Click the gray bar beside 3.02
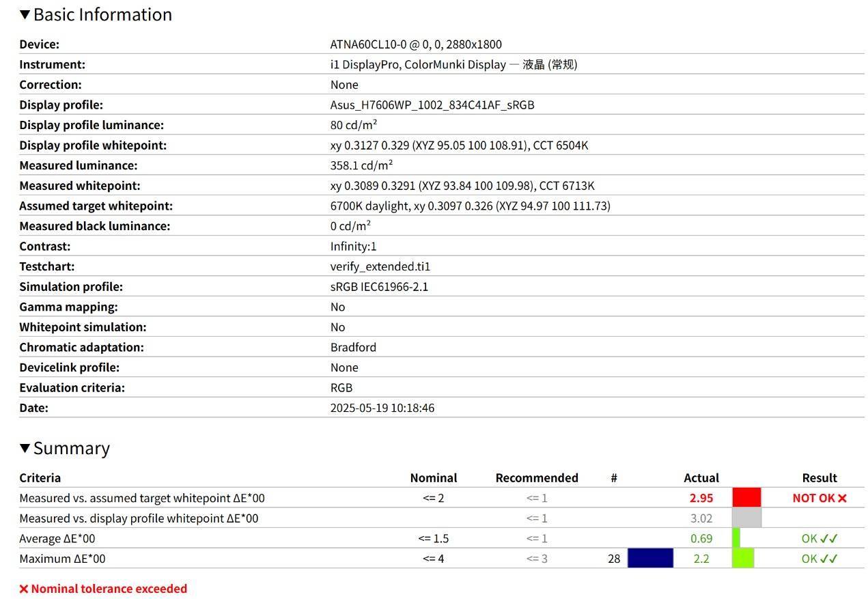This screenshot has width=868, height=599. (746, 518)
